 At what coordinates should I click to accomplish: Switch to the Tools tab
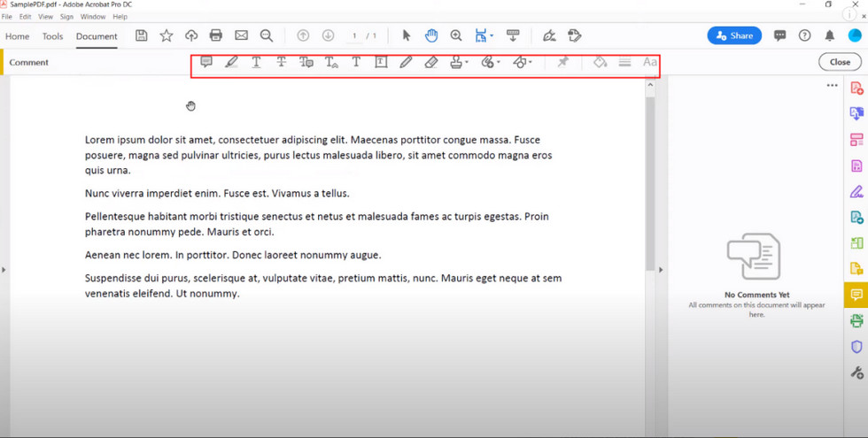tap(52, 36)
